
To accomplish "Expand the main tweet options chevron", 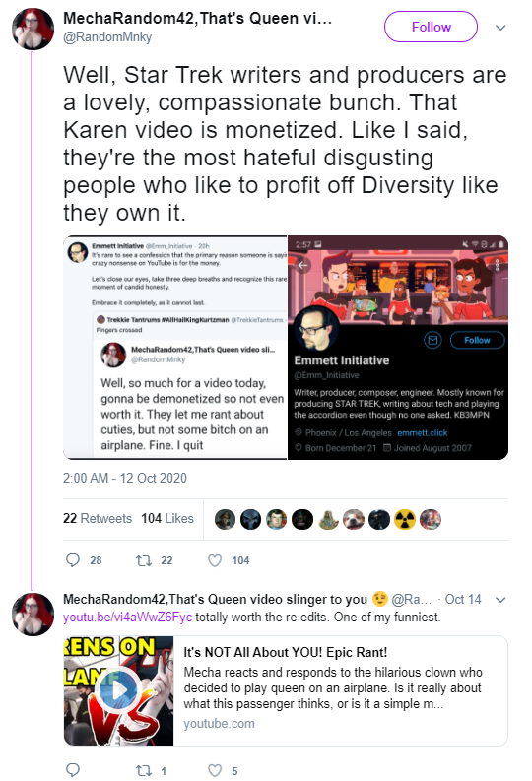I will (x=500, y=28).
